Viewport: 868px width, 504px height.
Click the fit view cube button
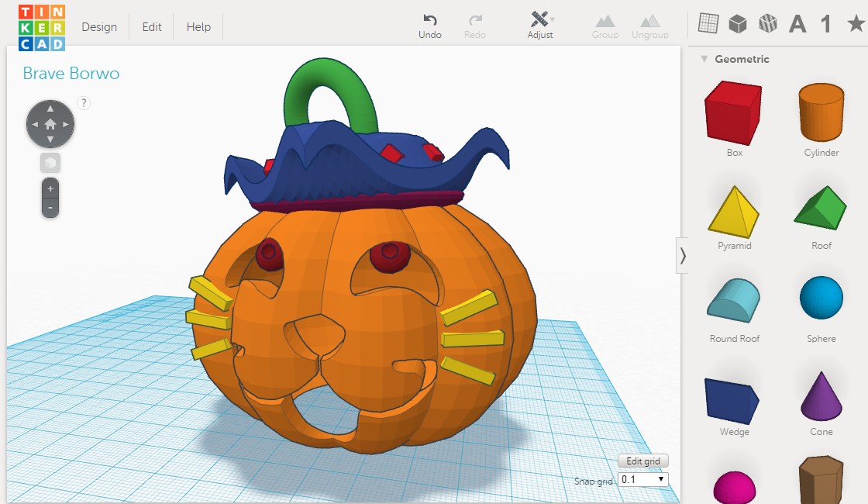tap(50, 163)
